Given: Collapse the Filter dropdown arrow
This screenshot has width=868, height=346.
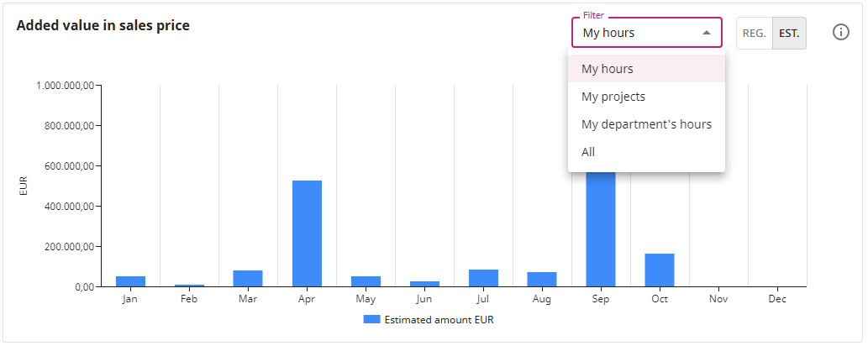Looking at the screenshot, I should click(707, 33).
